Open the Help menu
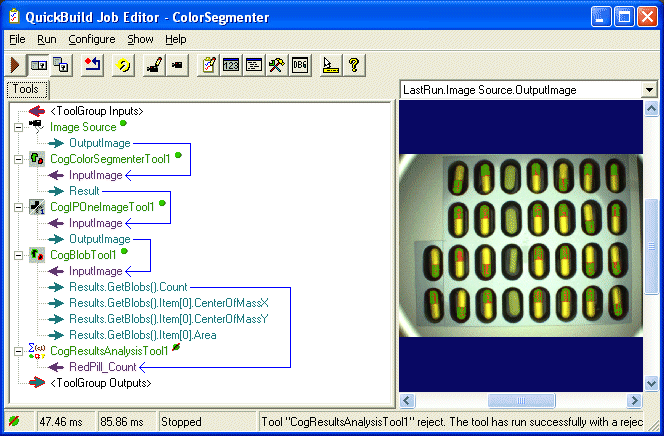The image size is (664, 436). pyautogui.click(x=176, y=39)
